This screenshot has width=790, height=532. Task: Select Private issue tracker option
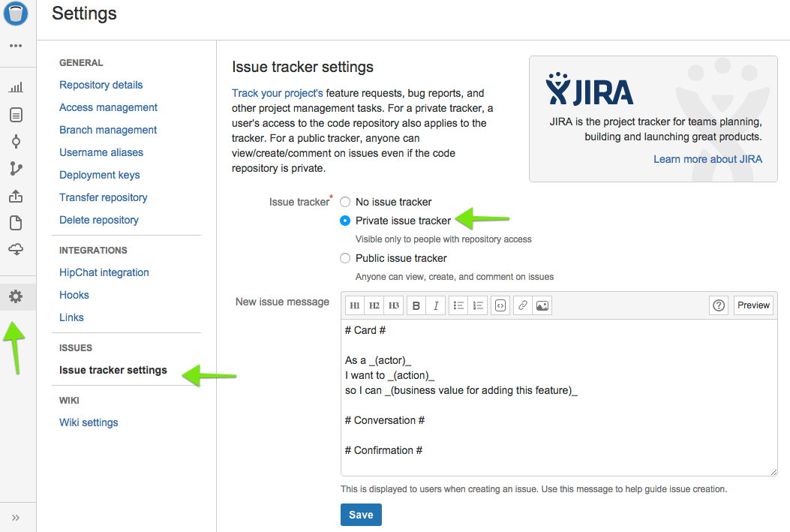(x=345, y=221)
